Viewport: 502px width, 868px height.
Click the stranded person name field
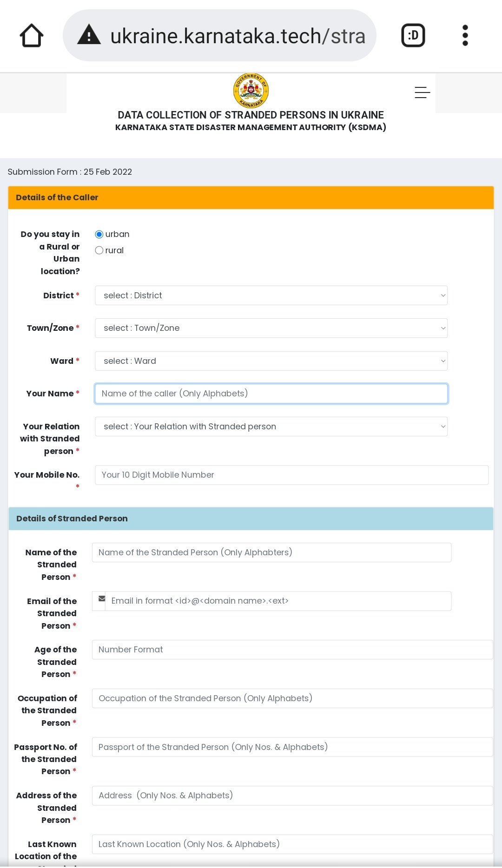271,552
